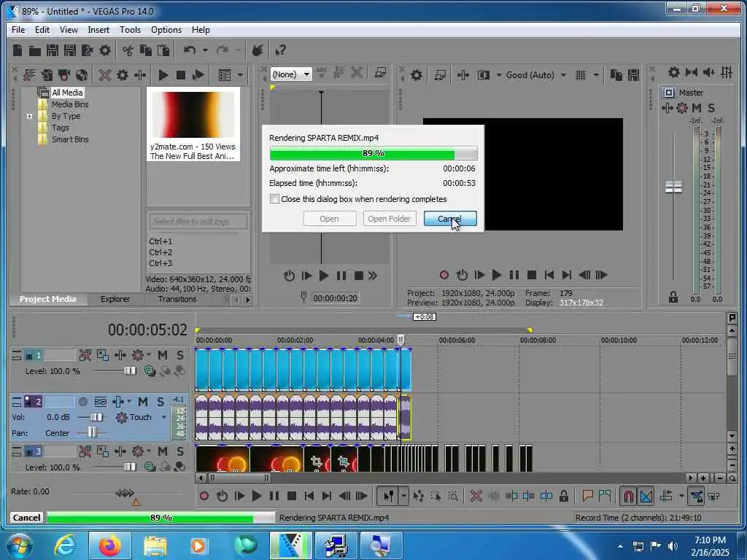Screen dimensions: 747x560
Task: Open the Undo history dropdown arrow
Action: click(x=205, y=50)
